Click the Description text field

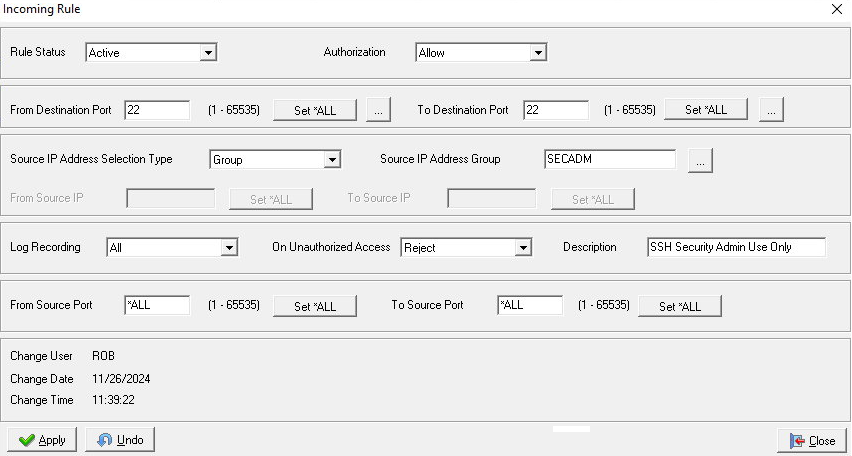tap(736, 247)
